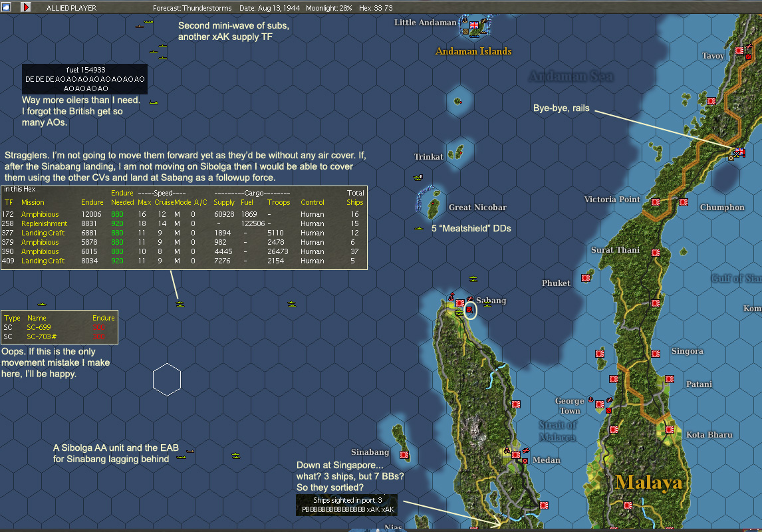
Task: Click the Chumphon base flag
Action: pos(684,202)
